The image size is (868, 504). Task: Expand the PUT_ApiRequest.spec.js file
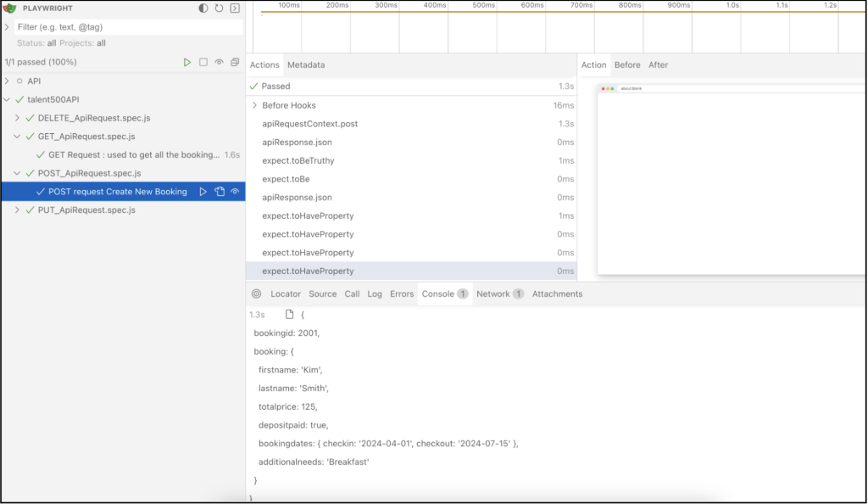click(x=17, y=210)
